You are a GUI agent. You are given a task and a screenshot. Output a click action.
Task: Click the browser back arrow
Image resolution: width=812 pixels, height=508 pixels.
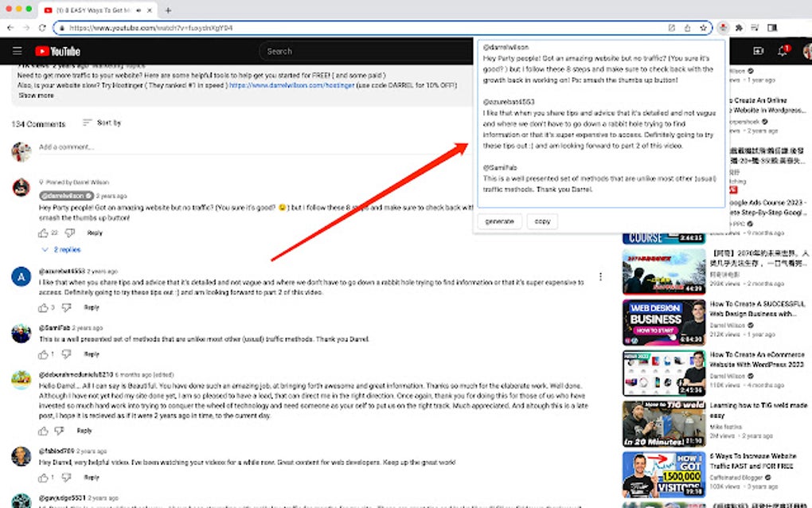pos(10,27)
